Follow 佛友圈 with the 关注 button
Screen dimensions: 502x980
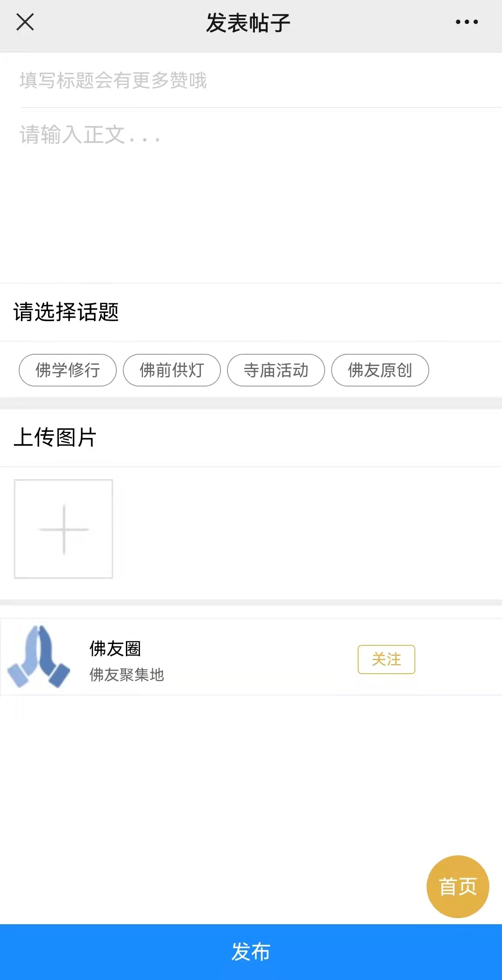(386, 659)
